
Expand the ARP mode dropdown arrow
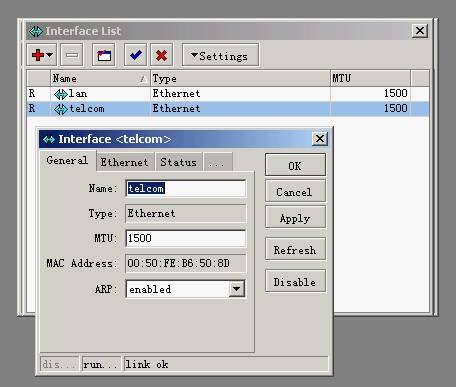[237, 289]
